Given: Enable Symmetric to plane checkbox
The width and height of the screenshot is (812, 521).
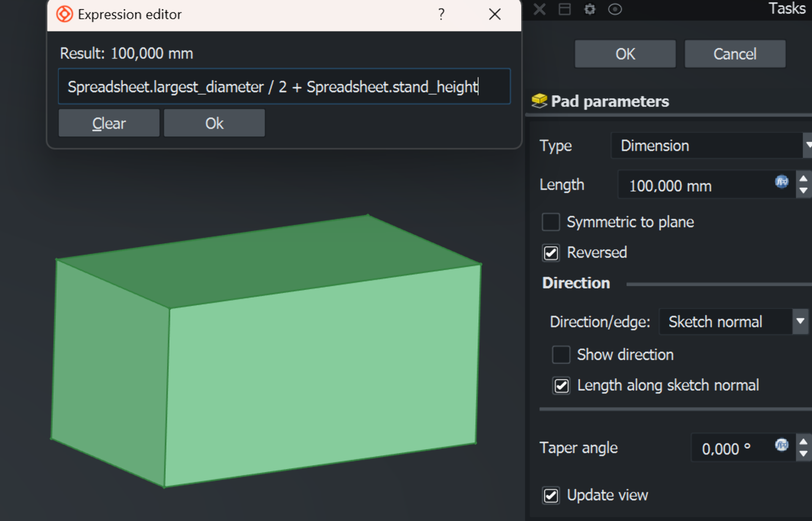Looking at the screenshot, I should pyautogui.click(x=551, y=222).
